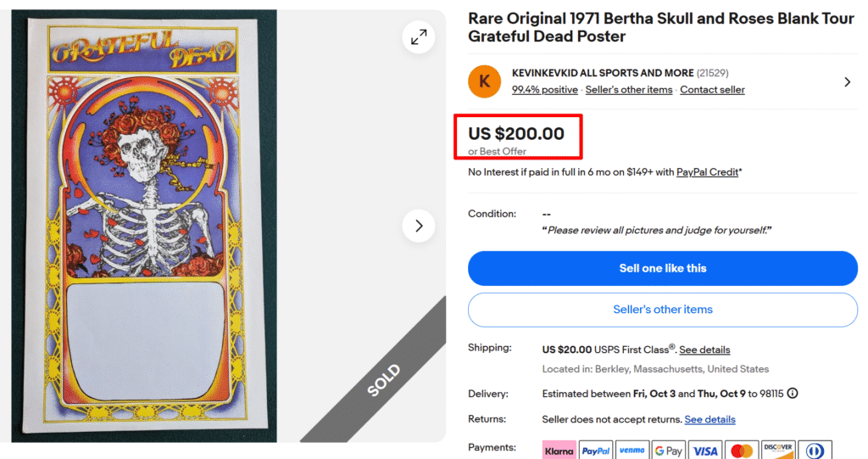Expand seller details with the right chevron
868x459 pixels.
pos(847,82)
